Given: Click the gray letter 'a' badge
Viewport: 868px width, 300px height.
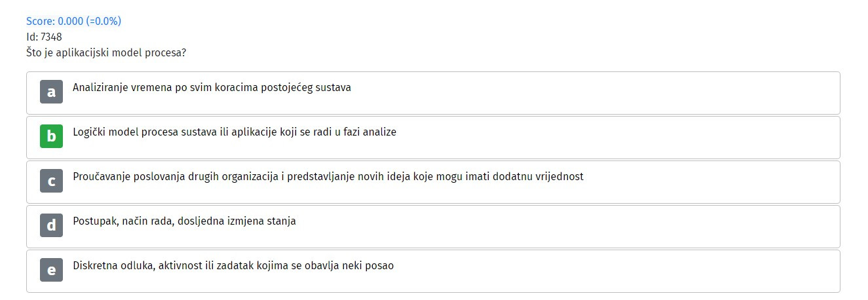Looking at the screenshot, I should point(51,92).
